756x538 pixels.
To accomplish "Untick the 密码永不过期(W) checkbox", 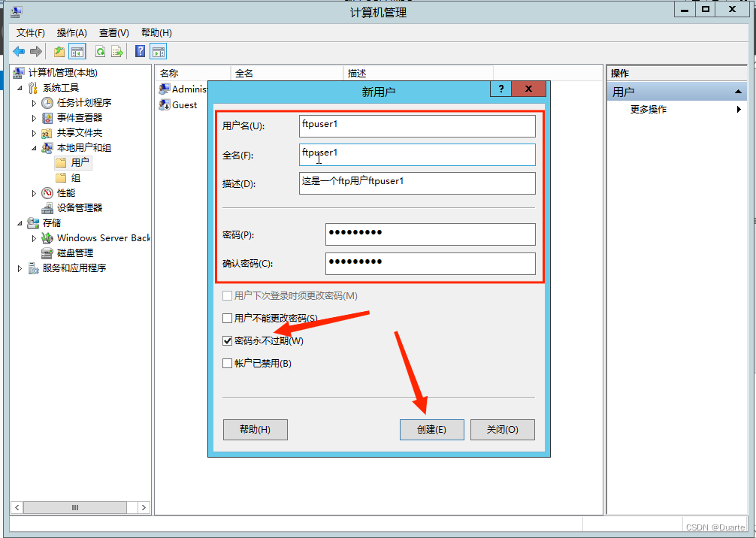I will click(x=228, y=341).
